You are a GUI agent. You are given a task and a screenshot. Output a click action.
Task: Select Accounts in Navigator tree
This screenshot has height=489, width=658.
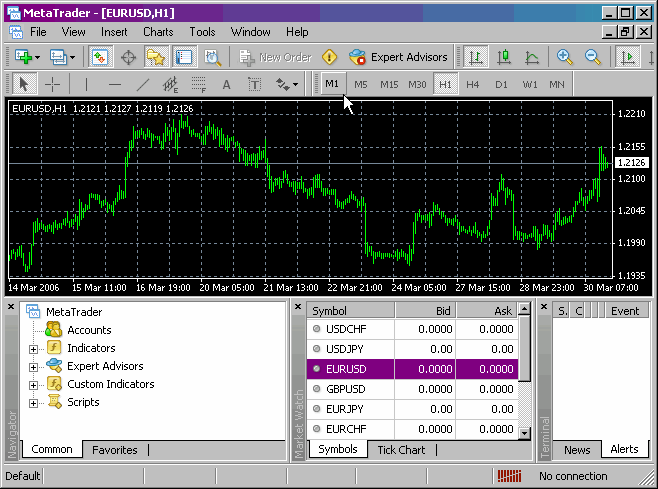tap(89, 330)
